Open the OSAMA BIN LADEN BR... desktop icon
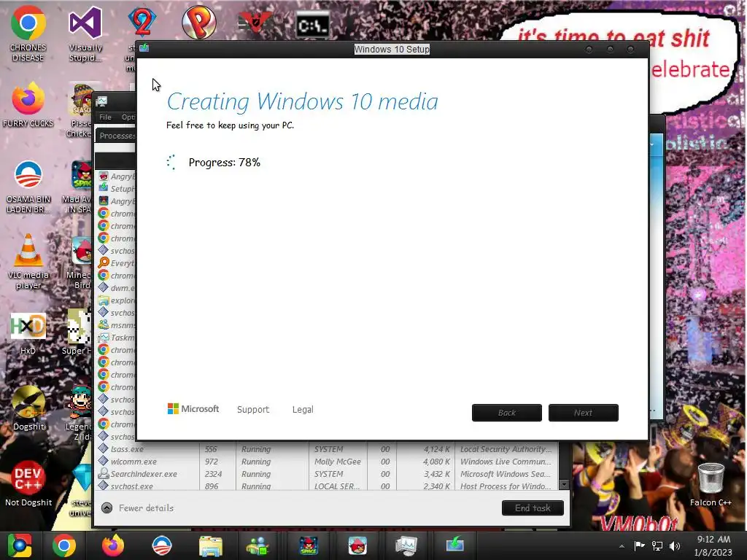The width and height of the screenshot is (747, 560). (x=28, y=187)
